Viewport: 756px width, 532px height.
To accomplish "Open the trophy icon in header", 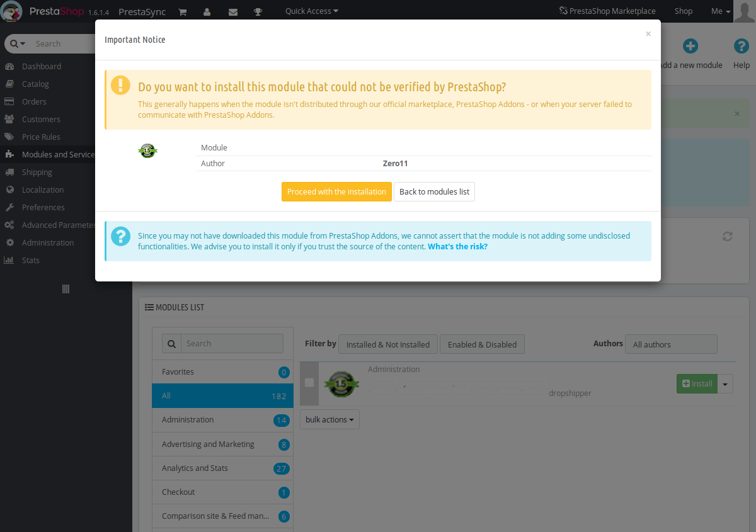I will tap(258, 11).
